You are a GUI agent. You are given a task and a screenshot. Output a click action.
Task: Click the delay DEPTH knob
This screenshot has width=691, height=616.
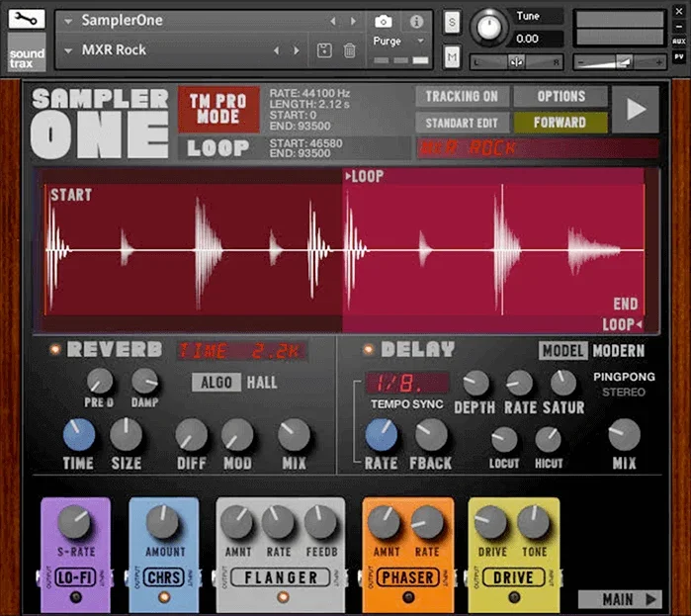[475, 383]
